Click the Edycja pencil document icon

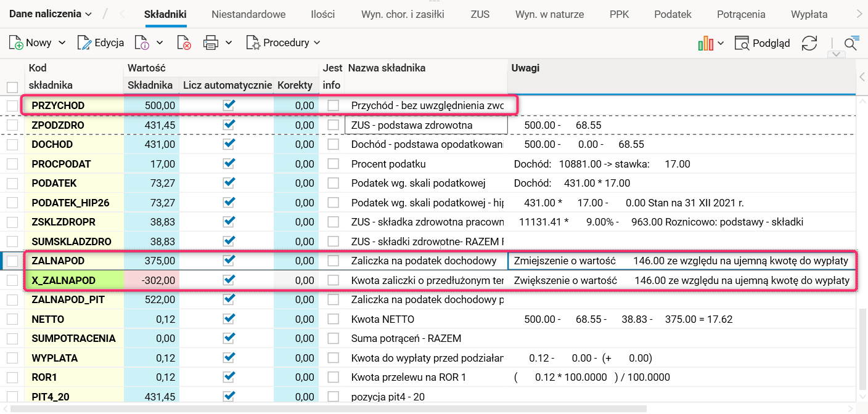(x=84, y=43)
